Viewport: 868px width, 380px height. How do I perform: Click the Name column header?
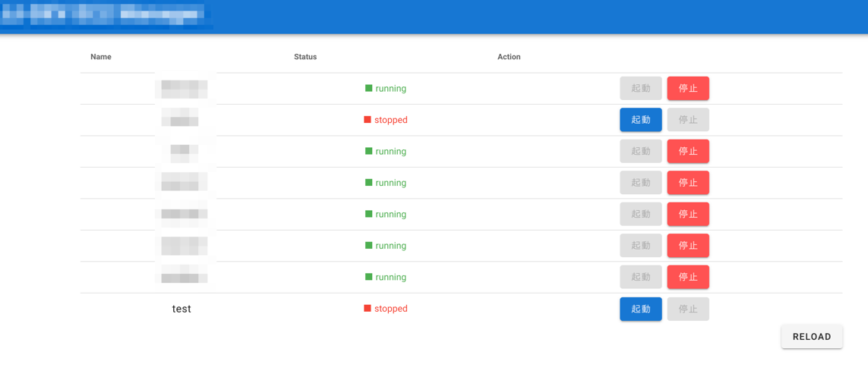tap(101, 57)
